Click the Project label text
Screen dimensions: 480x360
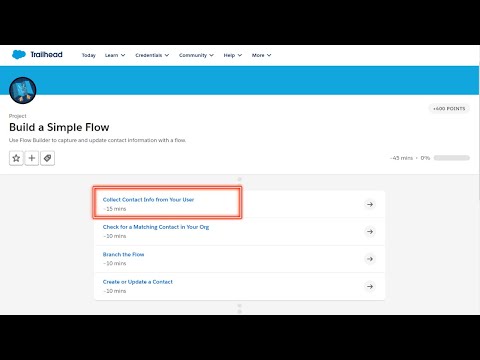[18, 116]
